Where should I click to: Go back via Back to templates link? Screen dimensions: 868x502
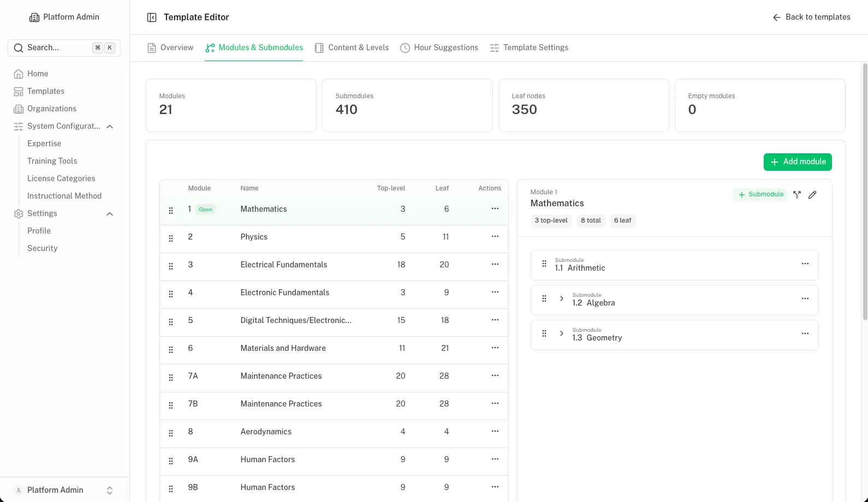pos(811,17)
